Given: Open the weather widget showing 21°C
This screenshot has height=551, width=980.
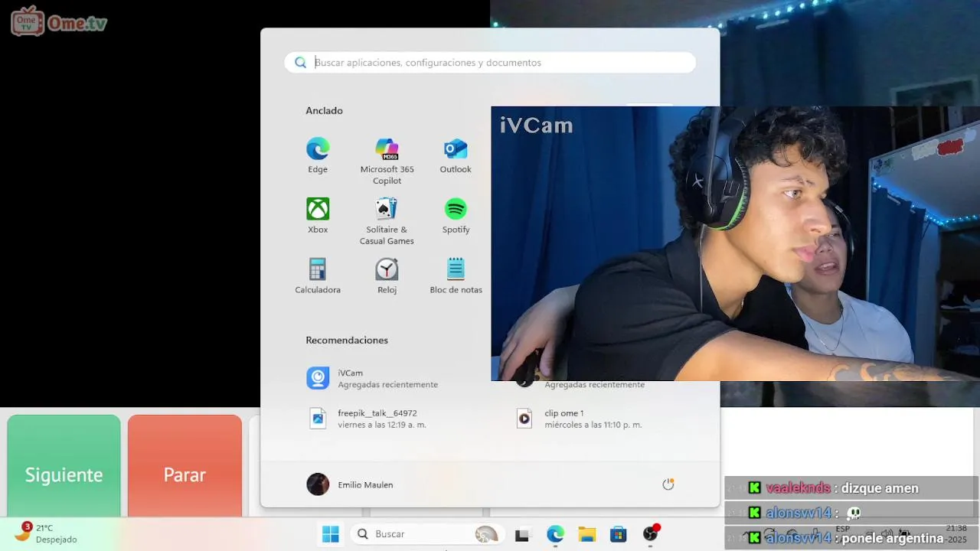Looking at the screenshot, I should coord(47,533).
